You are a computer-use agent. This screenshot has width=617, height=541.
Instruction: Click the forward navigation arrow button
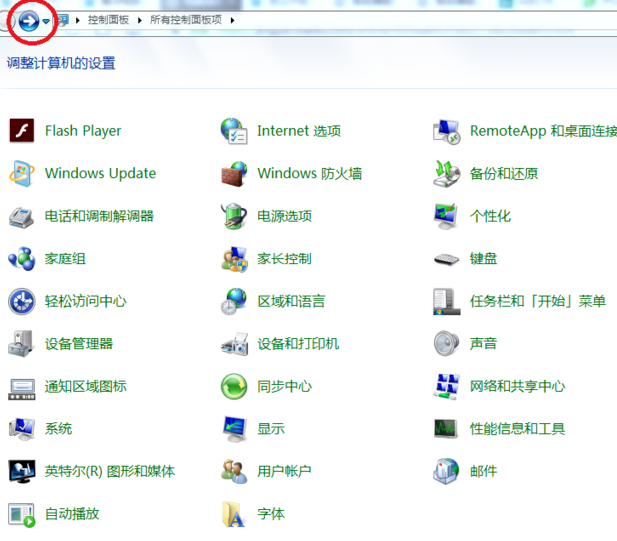[30, 20]
